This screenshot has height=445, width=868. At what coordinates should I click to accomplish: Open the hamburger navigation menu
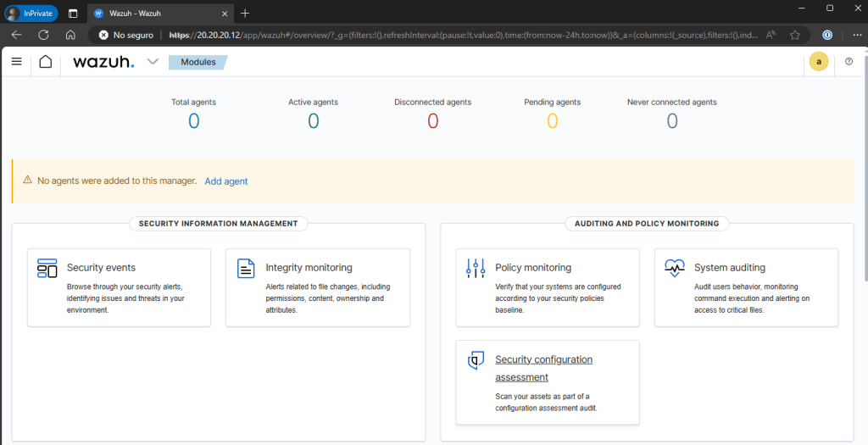pyautogui.click(x=16, y=62)
